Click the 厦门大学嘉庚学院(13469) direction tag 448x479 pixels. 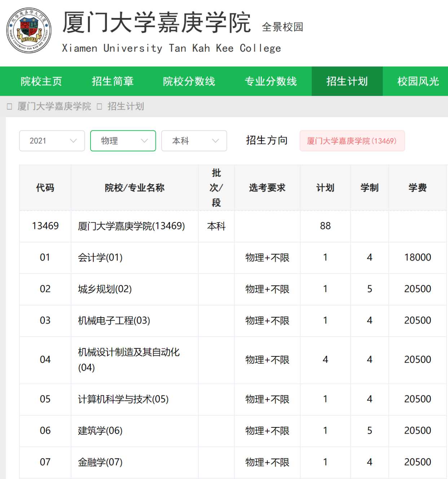tap(352, 141)
